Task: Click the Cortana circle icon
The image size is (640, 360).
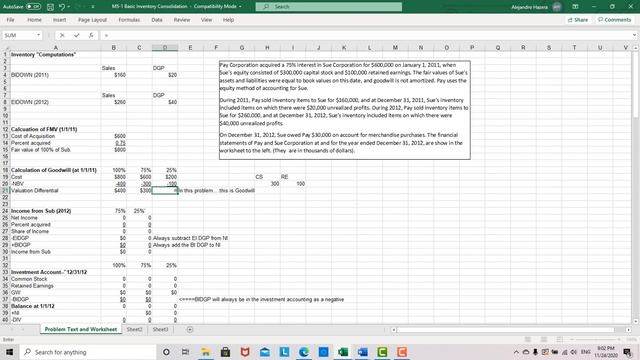Action: click(166, 352)
